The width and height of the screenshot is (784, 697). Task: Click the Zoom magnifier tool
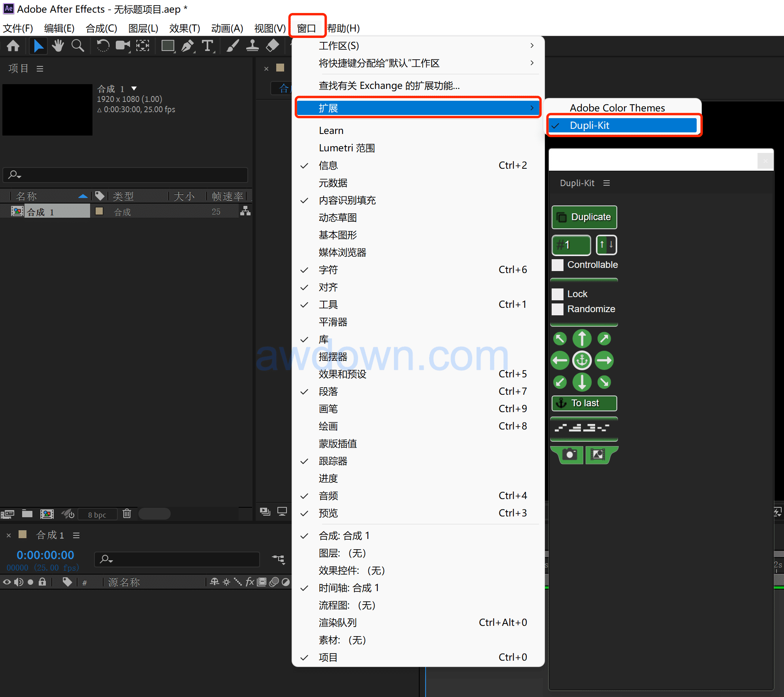pyautogui.click(x=77, y=46)
